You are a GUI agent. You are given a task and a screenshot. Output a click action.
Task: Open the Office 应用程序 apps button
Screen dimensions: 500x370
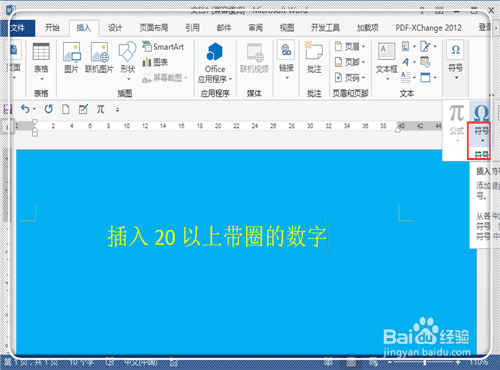215,63
